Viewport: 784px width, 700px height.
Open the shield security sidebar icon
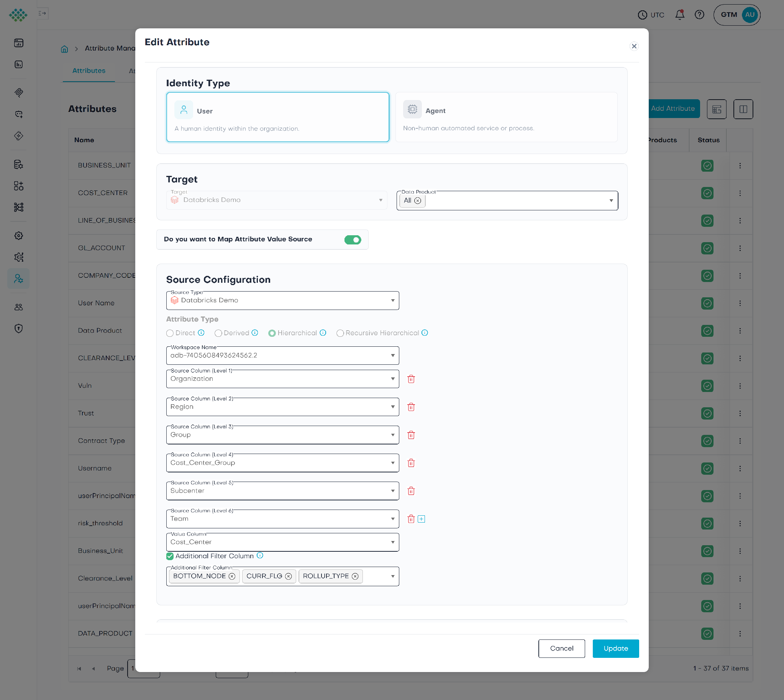point(18,328)
